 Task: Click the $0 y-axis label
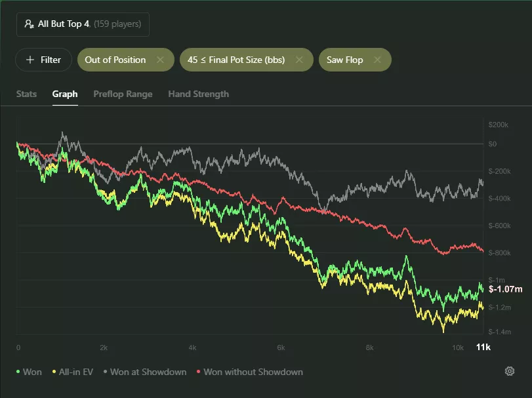click(x=492, y=144)
